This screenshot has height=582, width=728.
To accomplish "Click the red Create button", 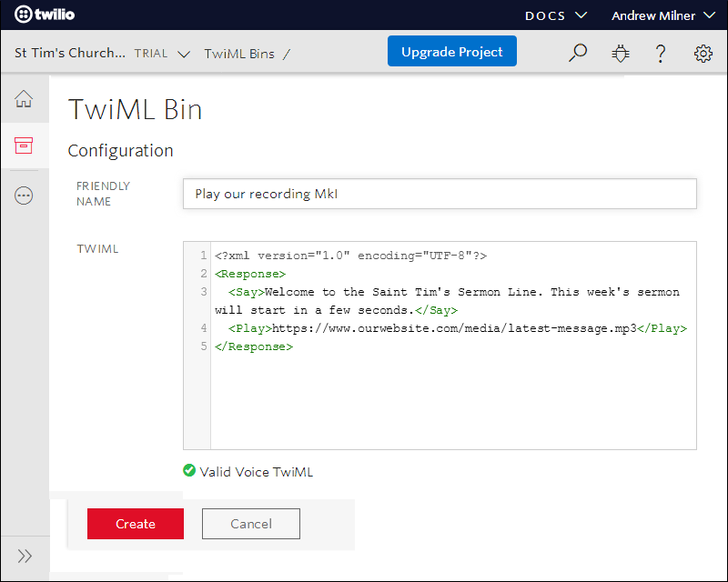I will (x=135, y=524).
